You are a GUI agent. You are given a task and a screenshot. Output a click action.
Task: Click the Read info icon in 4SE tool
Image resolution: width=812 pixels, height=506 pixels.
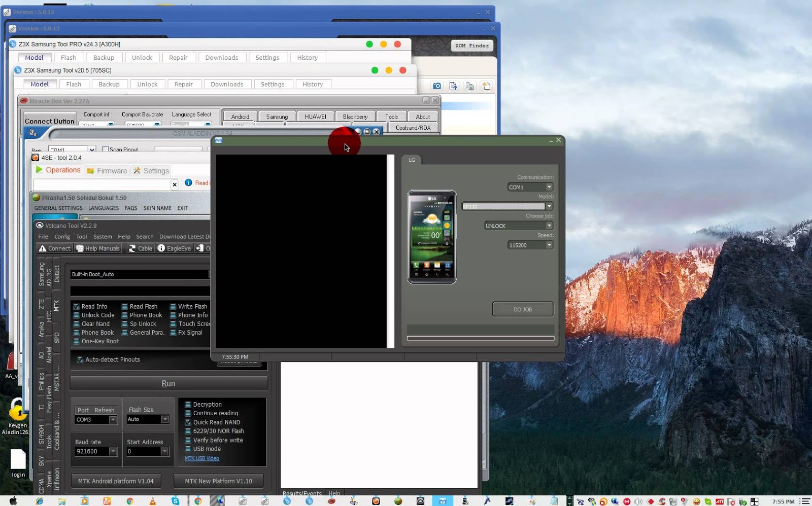pyautogui.click(x=188, y=183)
